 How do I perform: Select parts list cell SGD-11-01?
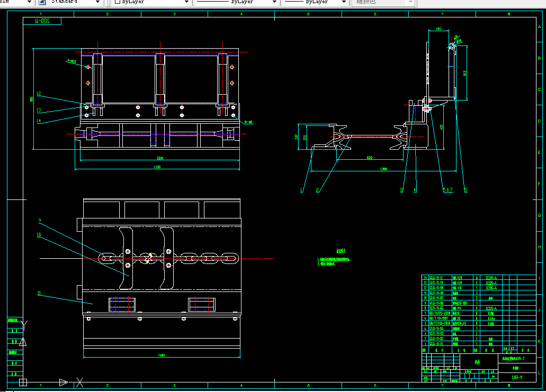pos(436,344)
